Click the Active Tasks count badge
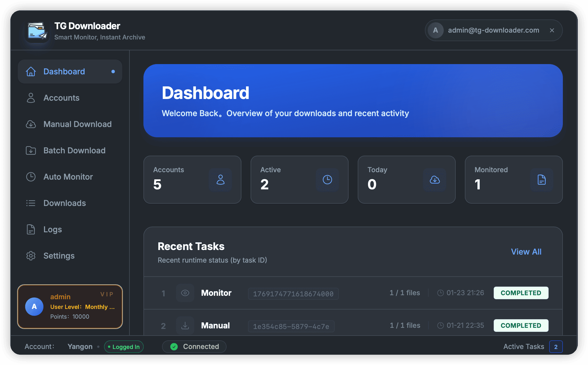This screenshot has width=588, height=365. 556,347
